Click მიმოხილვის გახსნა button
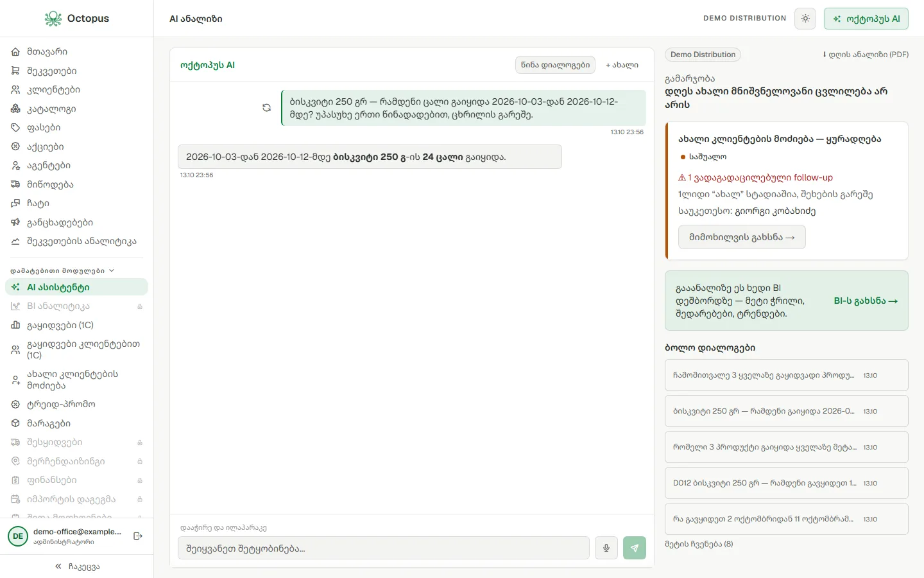 742,237
